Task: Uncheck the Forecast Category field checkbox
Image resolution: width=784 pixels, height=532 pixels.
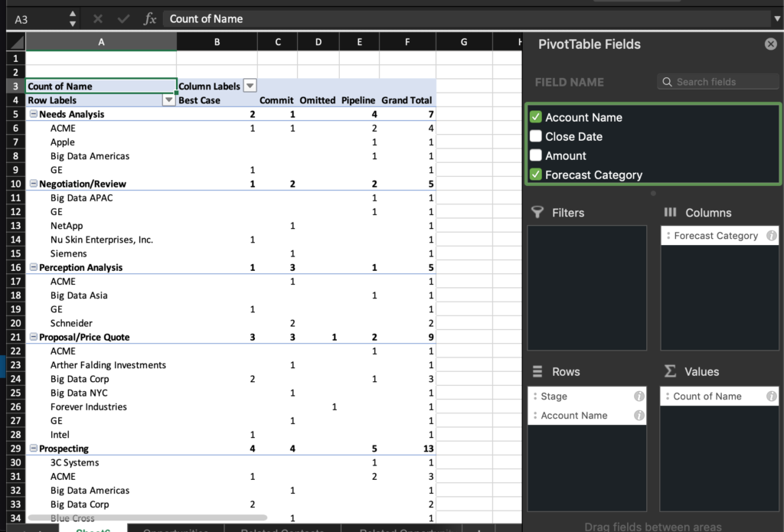Action: pyautogui.click(x=535, y=174)
